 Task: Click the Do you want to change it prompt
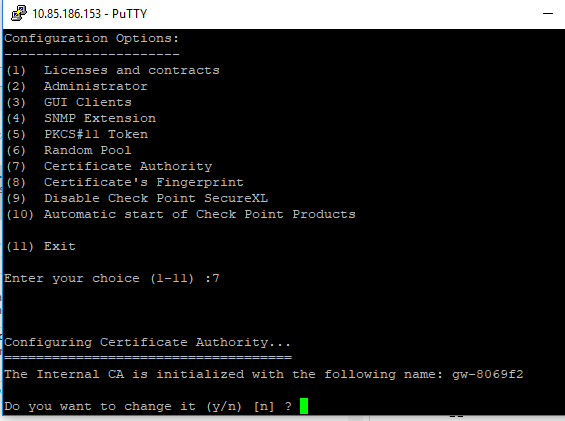[x=148, y=406]
